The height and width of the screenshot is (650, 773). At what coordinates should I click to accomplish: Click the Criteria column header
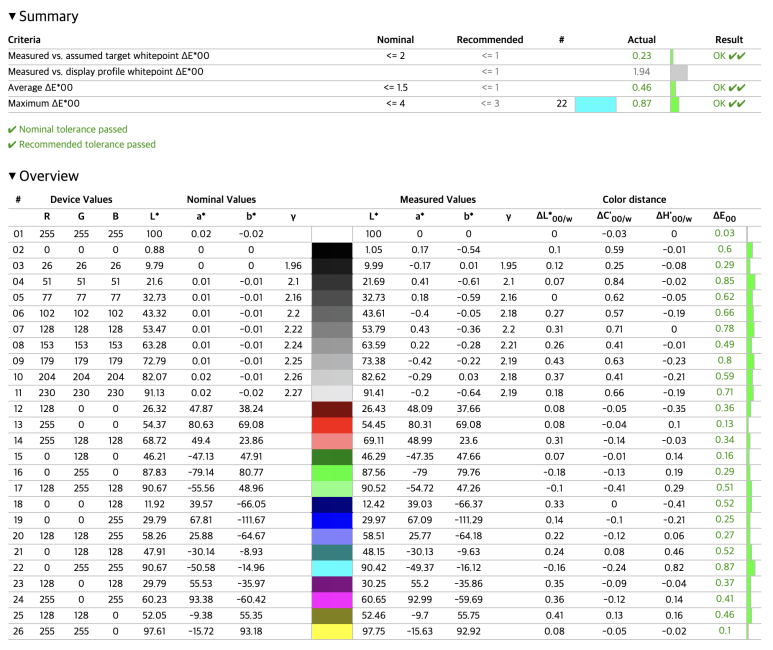(25, 40)
